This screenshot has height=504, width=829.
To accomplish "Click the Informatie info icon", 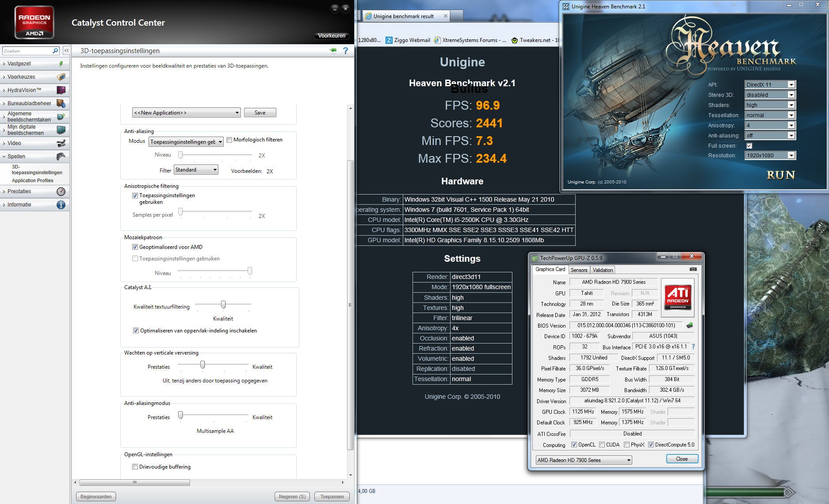I will 61,205.
